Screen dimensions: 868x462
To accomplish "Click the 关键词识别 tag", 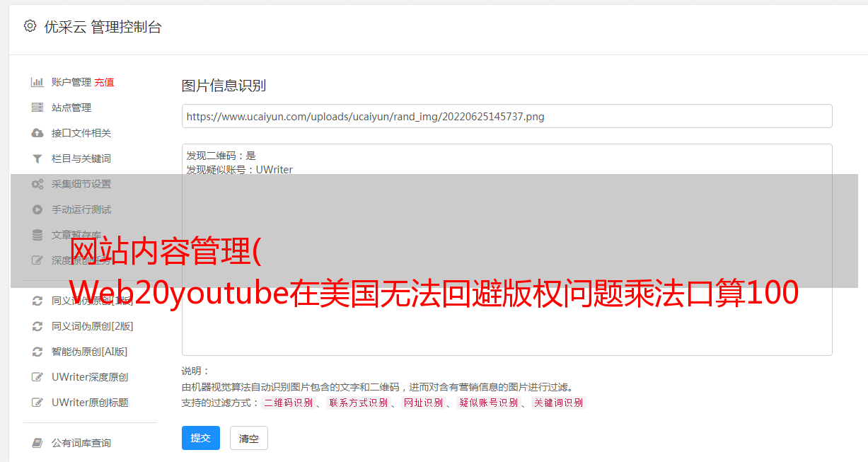I will click(x=559, y=403).
